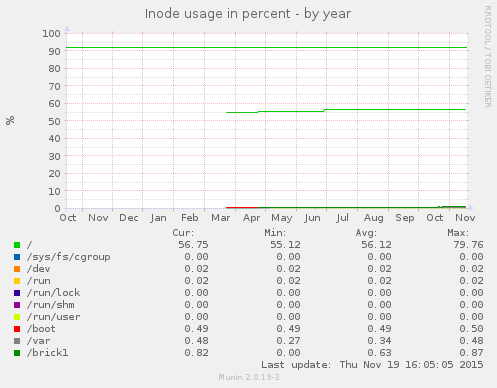Click the 50 label on the y-axis
This screenshot has height=388, width=497.
pos(54,121)
